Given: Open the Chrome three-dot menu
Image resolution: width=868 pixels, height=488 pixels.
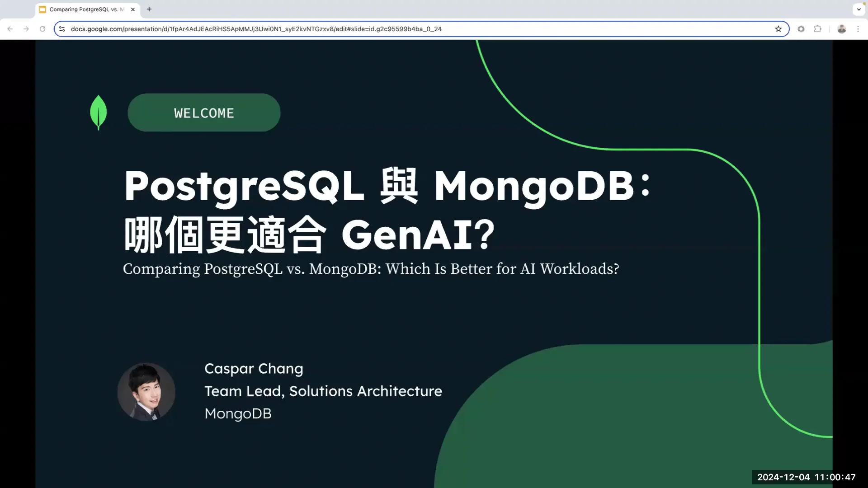Looking at the screenshot, I should coord(859,28).
